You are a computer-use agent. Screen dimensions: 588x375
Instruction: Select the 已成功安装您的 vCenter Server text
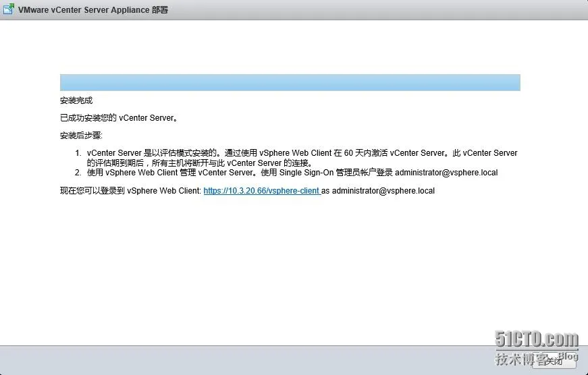(x=119, y=118)
